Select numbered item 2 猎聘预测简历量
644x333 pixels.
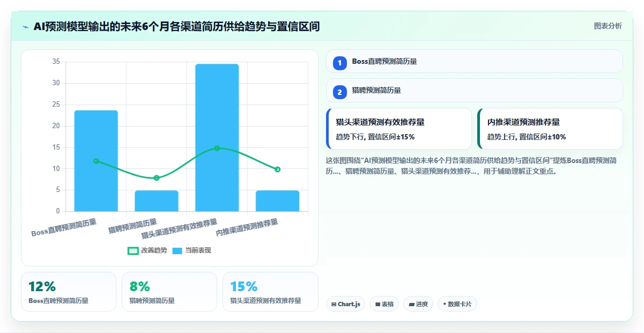coord(475,91)
